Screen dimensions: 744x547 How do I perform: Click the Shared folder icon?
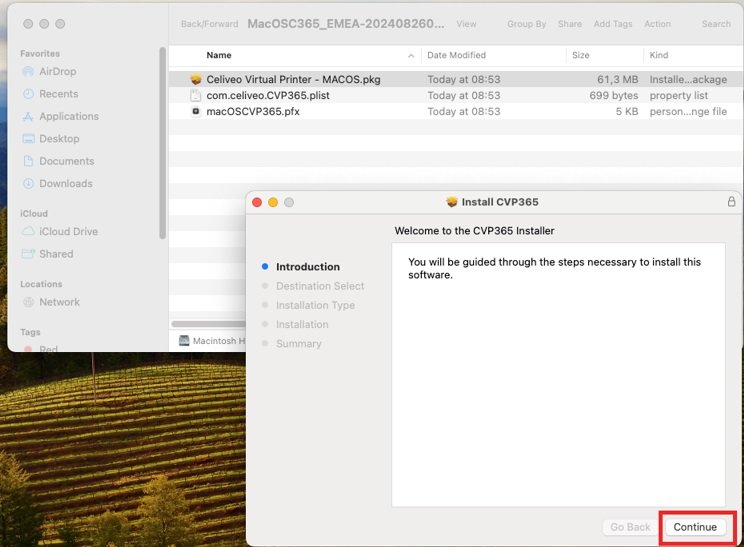click(28, 254)
